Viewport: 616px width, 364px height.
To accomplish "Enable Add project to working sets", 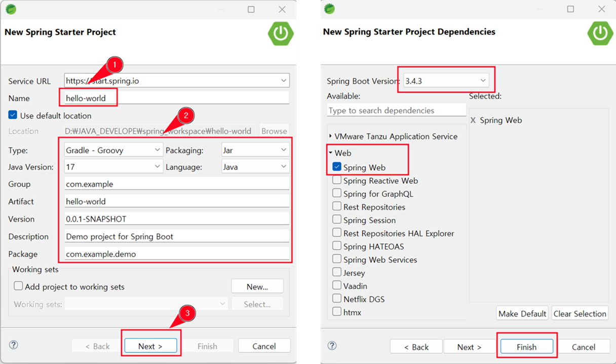I will pos(18,286).
